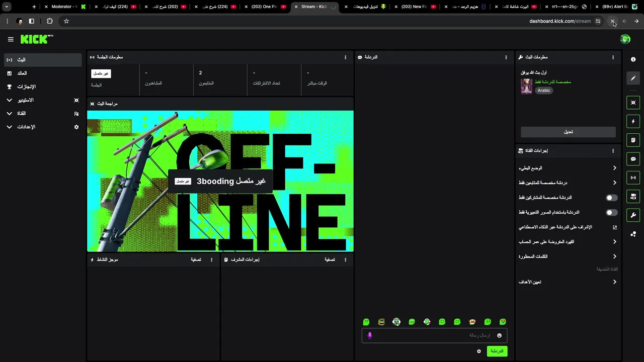Click the broadcast signal icon in the right rail
This screenshot has width=644, height=362.
click(x=633, y=177)
